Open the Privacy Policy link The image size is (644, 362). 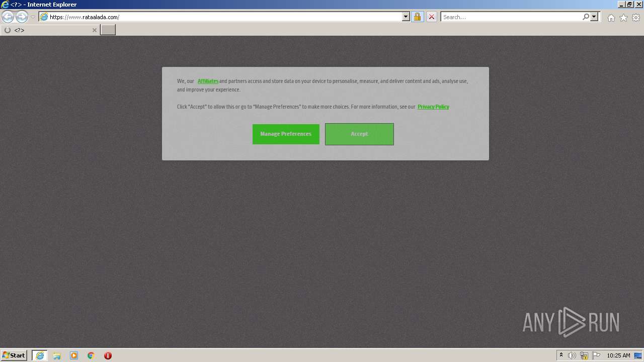(433, 107)
